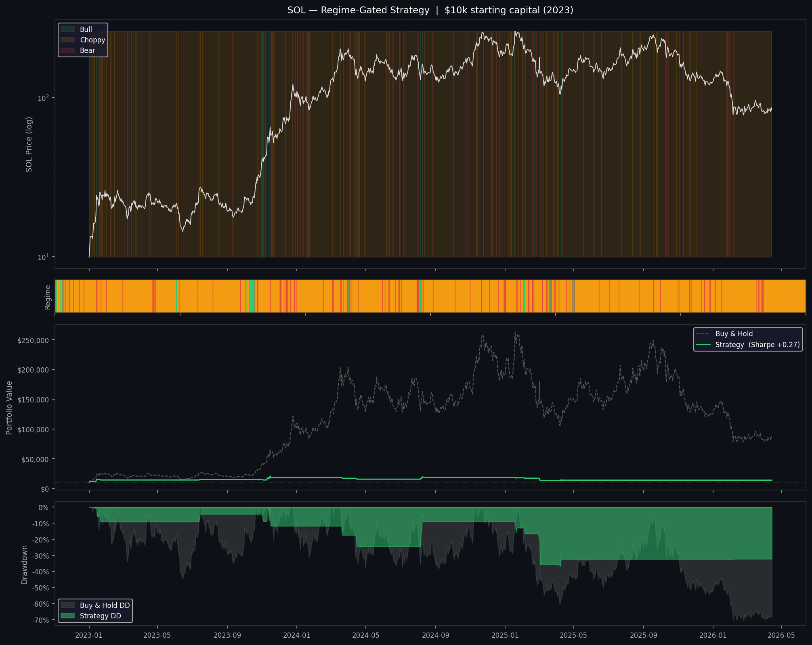Viewport: 812px width, 645px height.
Task: Click the 'Regime' axis label
Action: click(48, 297)
